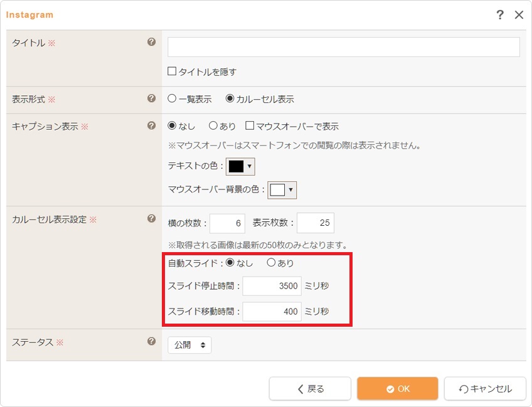Open the テキストの色 black color picker

tap(240, 166)
